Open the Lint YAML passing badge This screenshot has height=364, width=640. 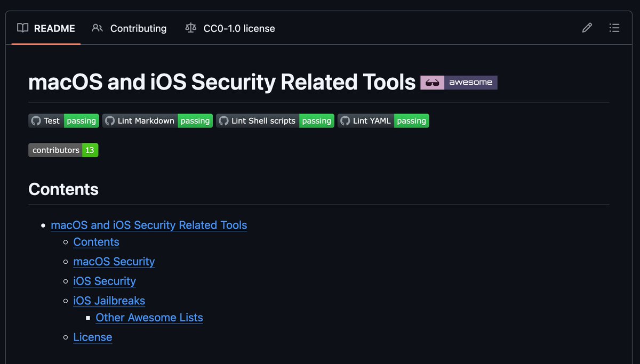[383, 121]
